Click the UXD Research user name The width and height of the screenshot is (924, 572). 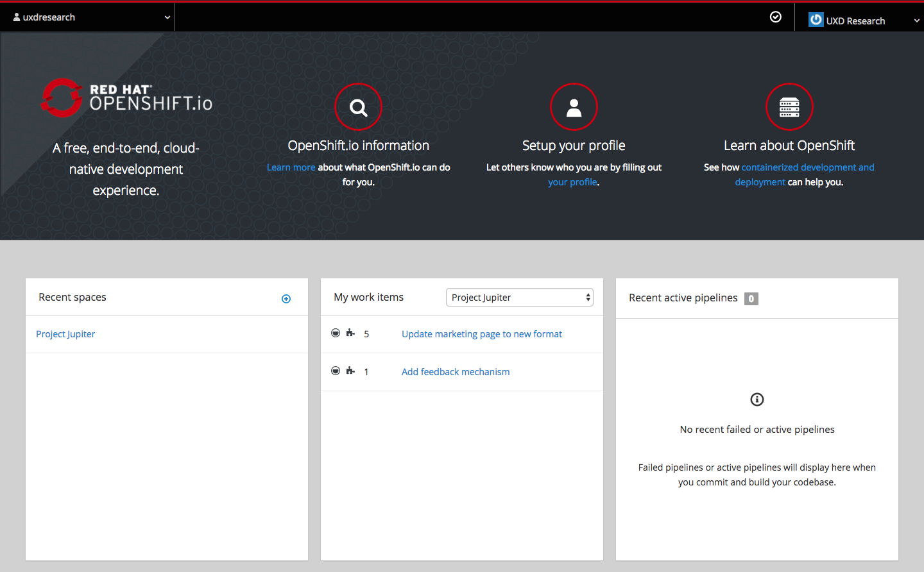[x=855, y=21]
